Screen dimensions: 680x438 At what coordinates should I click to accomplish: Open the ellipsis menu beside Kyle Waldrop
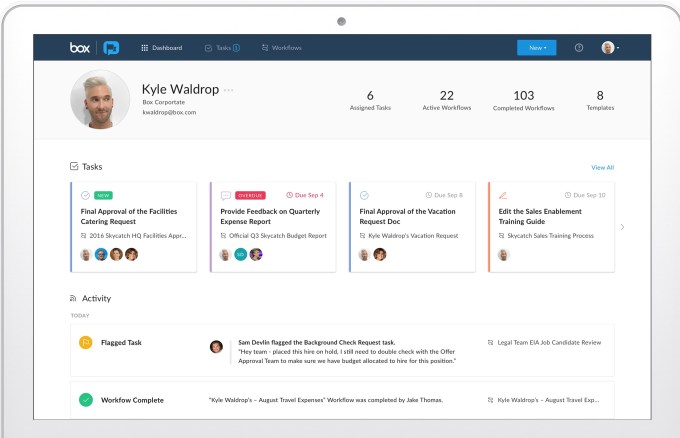229,90
